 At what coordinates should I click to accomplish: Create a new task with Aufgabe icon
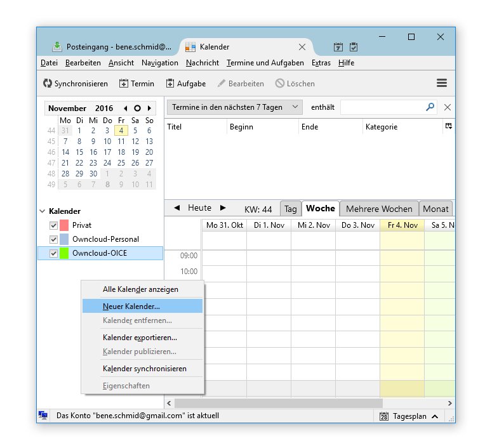(170, 84)
